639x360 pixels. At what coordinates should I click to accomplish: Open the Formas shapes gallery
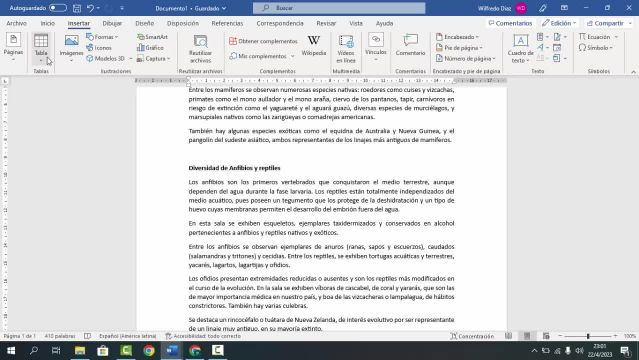[x=102, y=37]
